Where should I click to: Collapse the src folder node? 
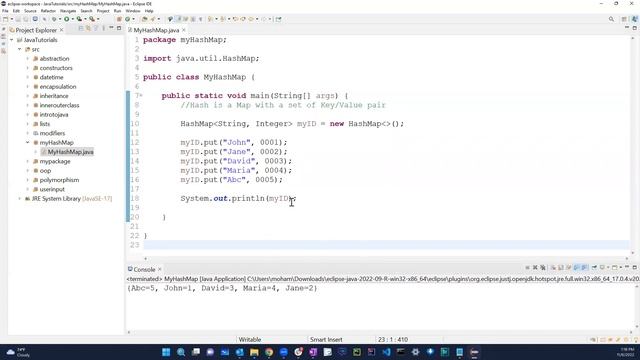20,49
